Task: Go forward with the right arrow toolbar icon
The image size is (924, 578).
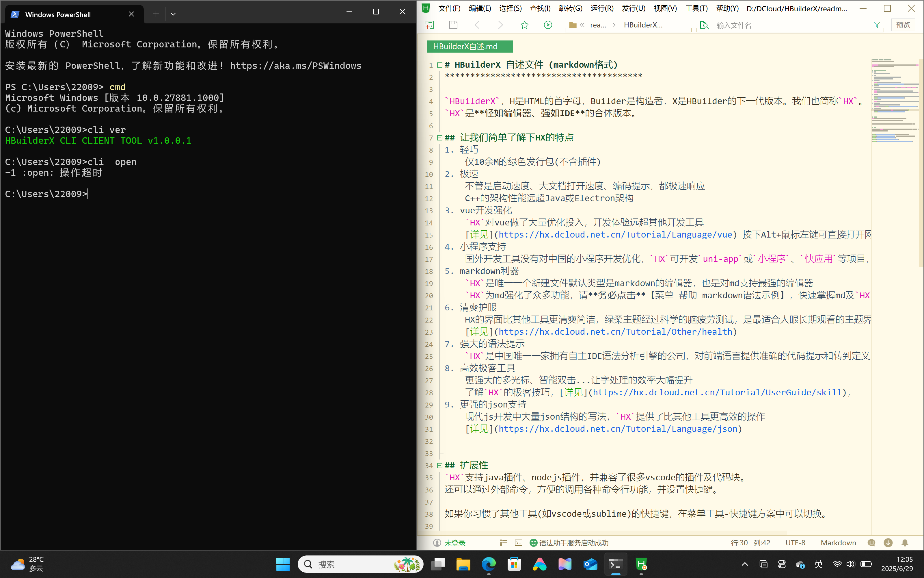Action: [x=501, y=25]
